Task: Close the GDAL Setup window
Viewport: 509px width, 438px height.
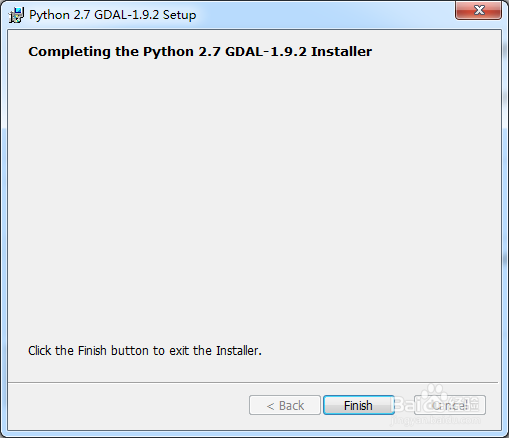Action: (x=478, y=10)
